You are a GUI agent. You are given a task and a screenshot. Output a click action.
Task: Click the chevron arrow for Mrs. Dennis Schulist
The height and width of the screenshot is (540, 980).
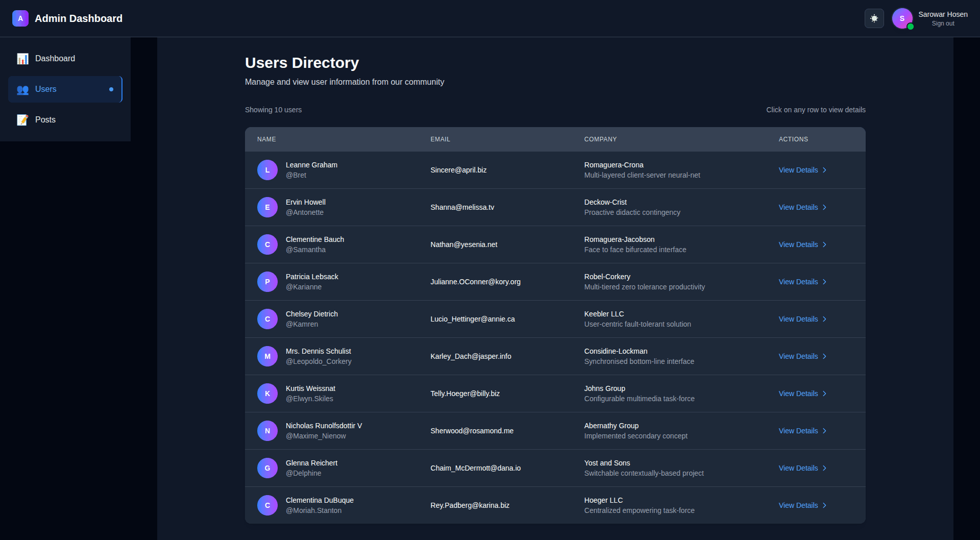tap(824, 356)
